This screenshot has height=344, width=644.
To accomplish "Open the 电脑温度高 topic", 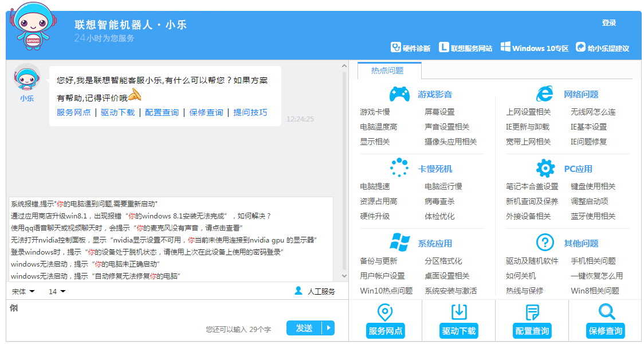I will (x=379, y=127).
